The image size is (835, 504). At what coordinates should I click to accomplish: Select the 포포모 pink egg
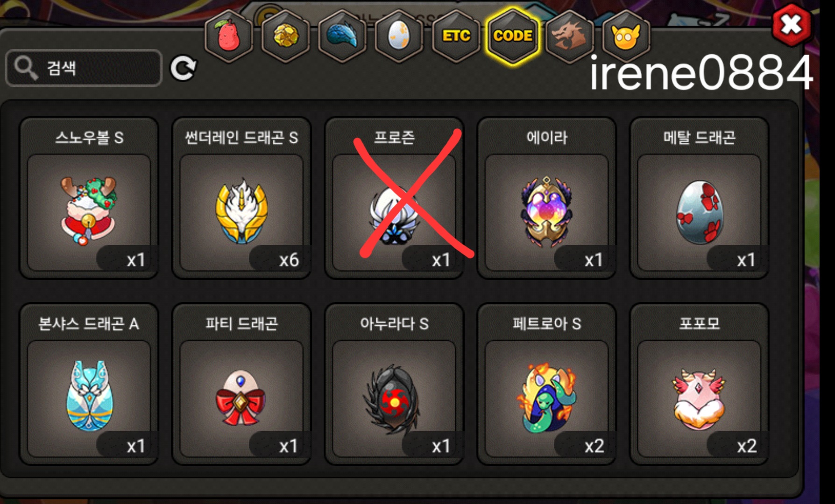click(699, 384)
